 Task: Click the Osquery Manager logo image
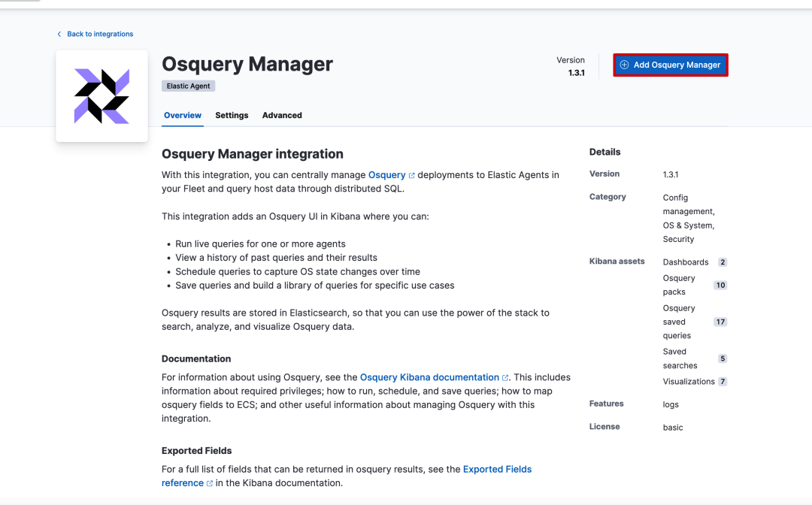pyautogui.click(x=101, y=96)
